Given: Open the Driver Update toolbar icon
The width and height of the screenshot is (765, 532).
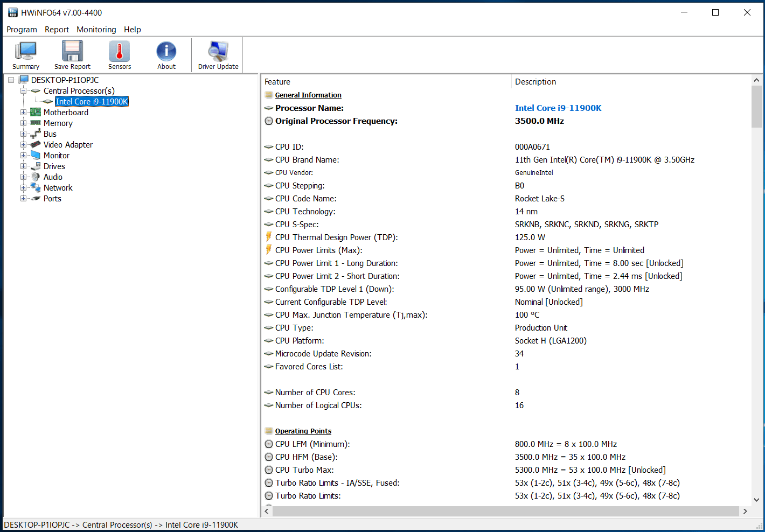Looking at the screenshot, I should (218, 52).
